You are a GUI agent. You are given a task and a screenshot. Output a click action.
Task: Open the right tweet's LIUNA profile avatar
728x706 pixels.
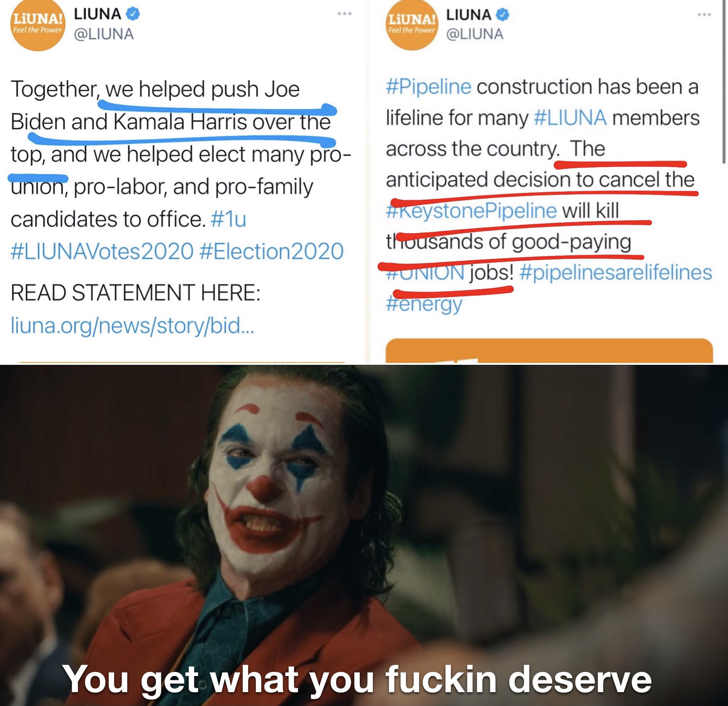413,25
